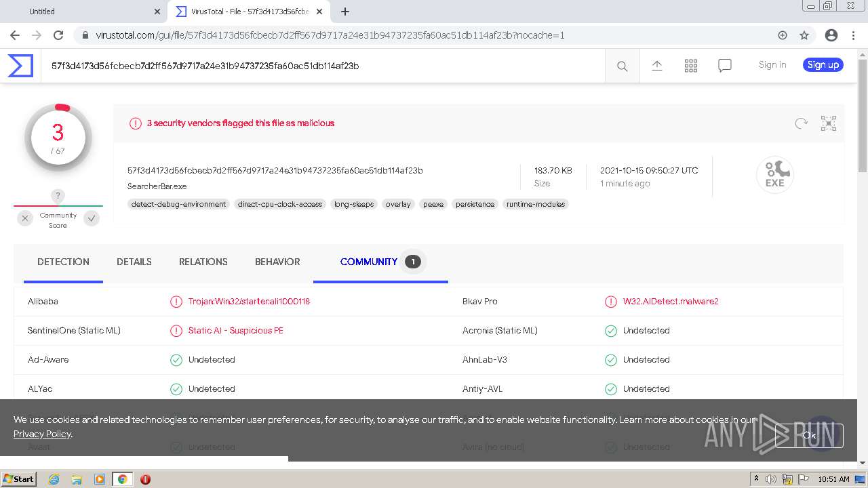
Task: Bookmark this page with the star icon
Action: (804, 35)
